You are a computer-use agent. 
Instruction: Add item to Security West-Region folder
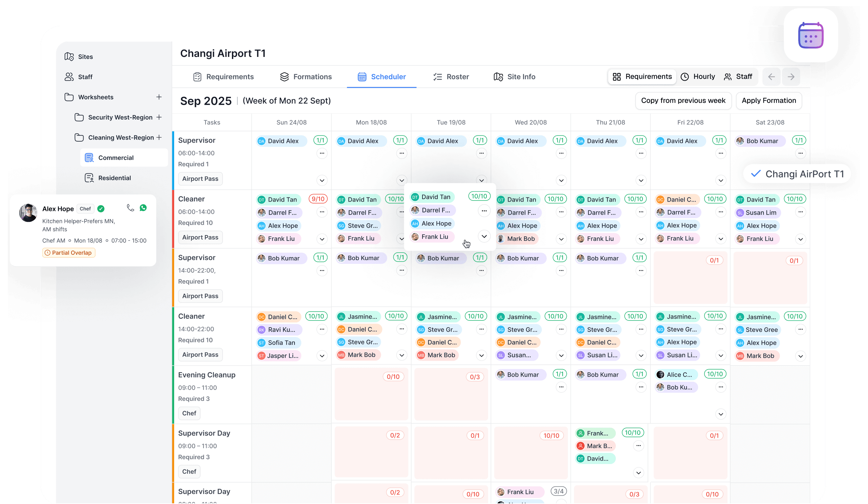tap(159, 117)
